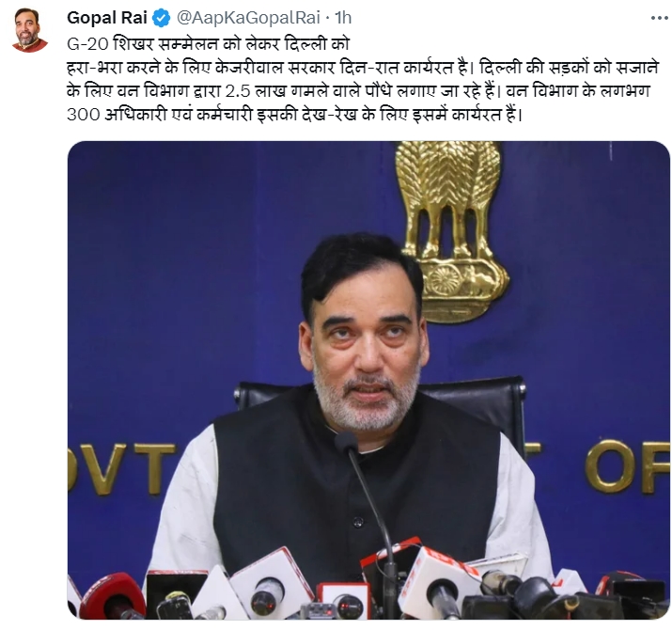672x630 pixels.
Task: Open the three-dot more options menu
Action: (x=659, y=18)
